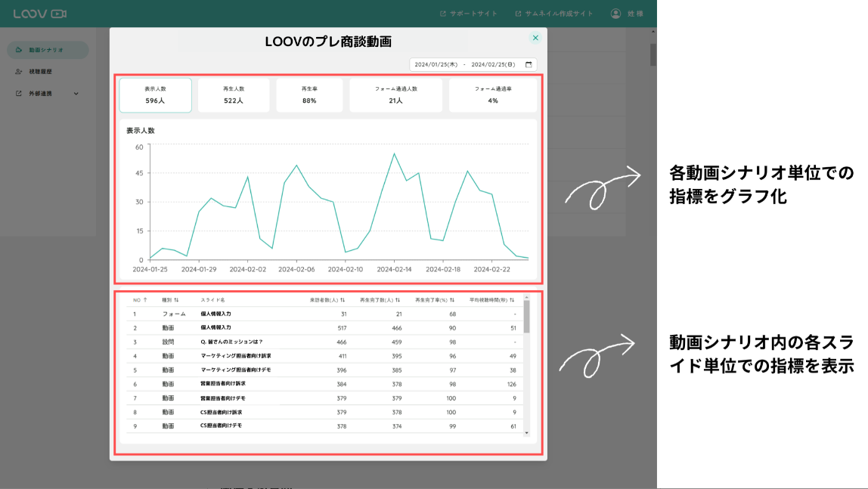Sort table by 再生完了率(%) column
The image size is (868, 489).
pyautogui.click(x=435, y=300)
